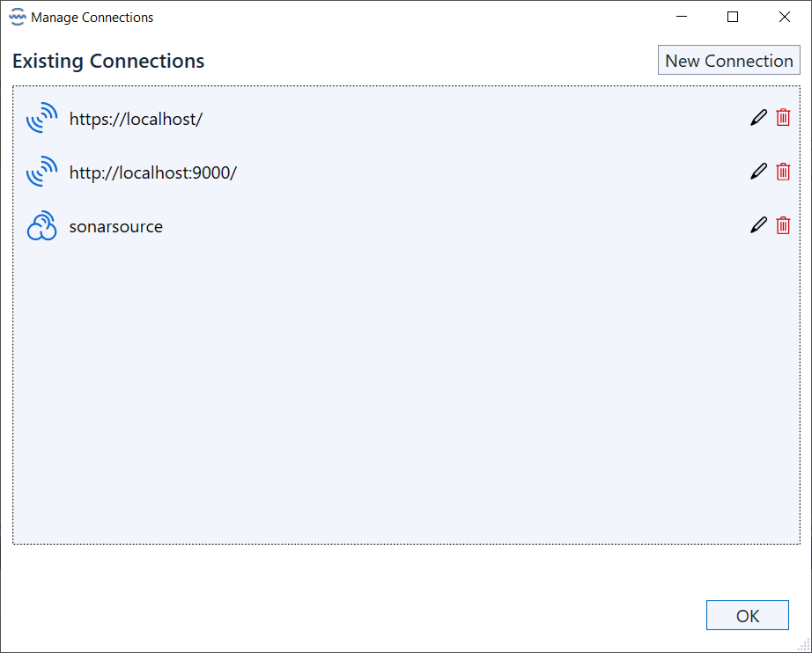Click the trash icon for http://localhost:9000/
Viewport: 812px width, 653px height.
783,172
